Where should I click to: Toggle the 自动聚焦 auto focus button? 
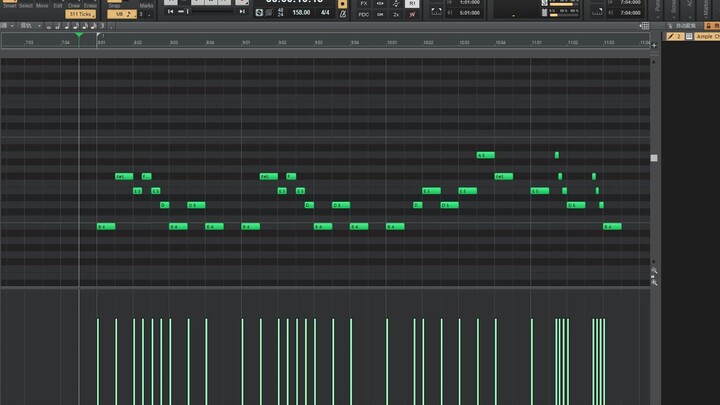pyautogui.click(x=682, y=26)
